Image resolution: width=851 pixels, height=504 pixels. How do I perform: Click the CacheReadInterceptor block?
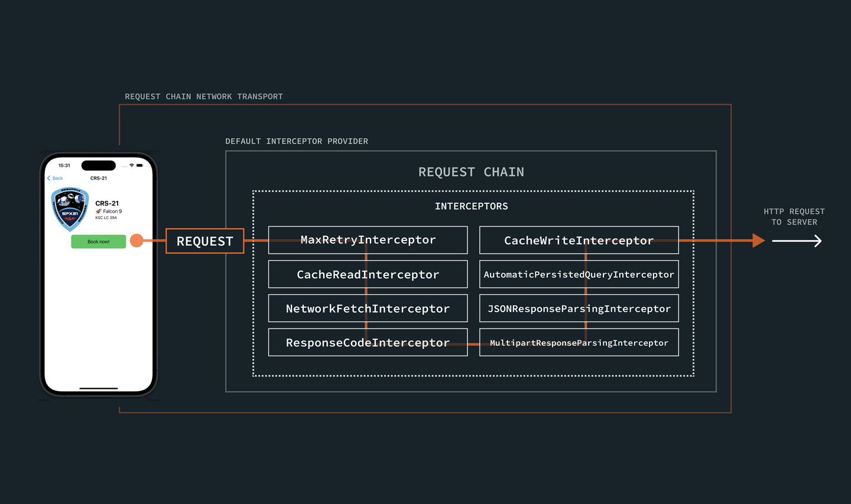click(x=368, y=274)
